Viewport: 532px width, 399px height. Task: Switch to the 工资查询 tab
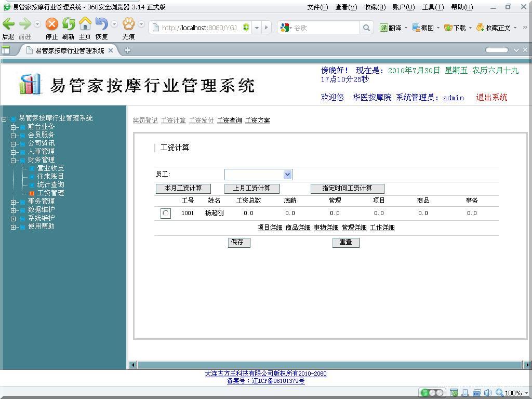[x=229, y=121]
